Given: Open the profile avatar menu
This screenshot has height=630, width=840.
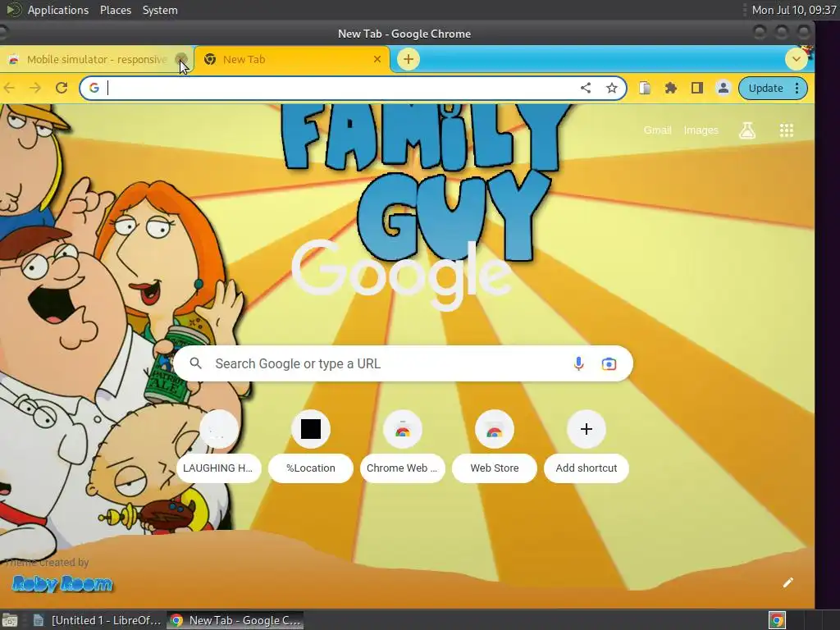Looking at the screenshot, I should point(724,88).
